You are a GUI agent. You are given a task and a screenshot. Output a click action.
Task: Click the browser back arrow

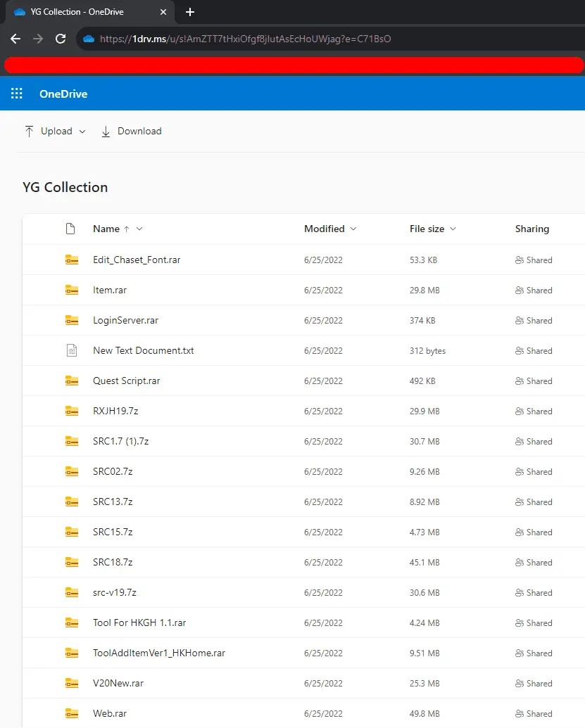[15, 39]
